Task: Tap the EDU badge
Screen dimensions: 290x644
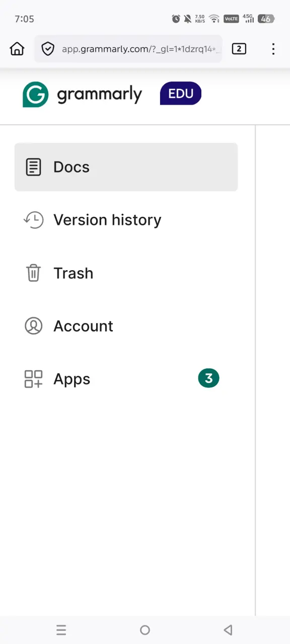Action: pos(181,94)
